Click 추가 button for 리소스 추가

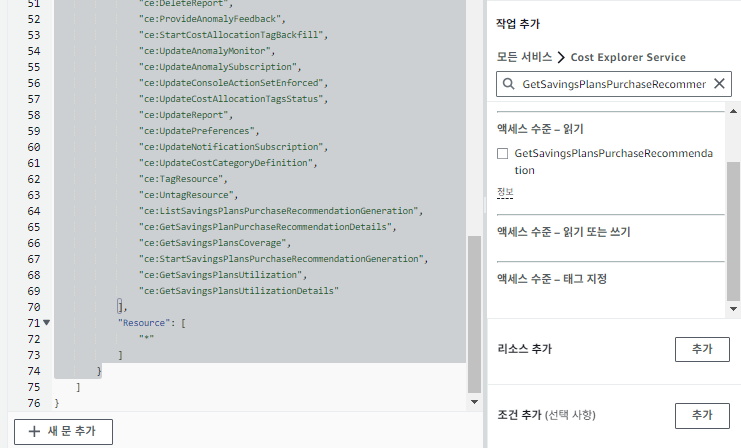tap(702, 349)
